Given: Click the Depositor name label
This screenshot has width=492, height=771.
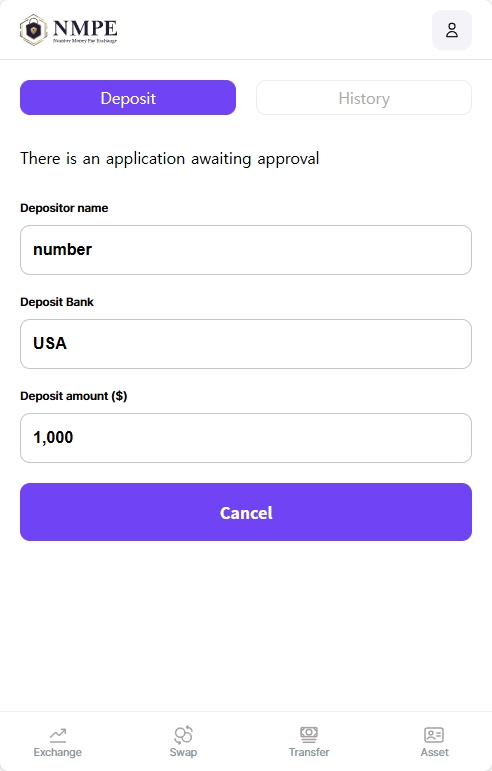Looking at the screenshot, I should (x=64, y=208).
